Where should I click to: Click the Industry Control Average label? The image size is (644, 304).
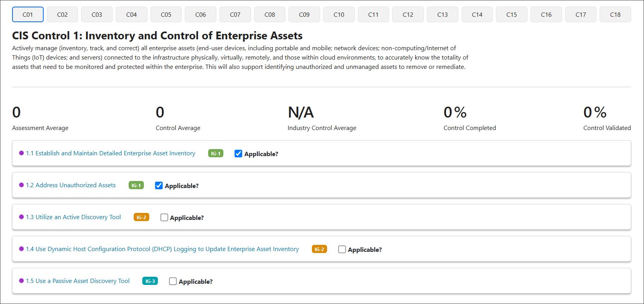(322, 128)
